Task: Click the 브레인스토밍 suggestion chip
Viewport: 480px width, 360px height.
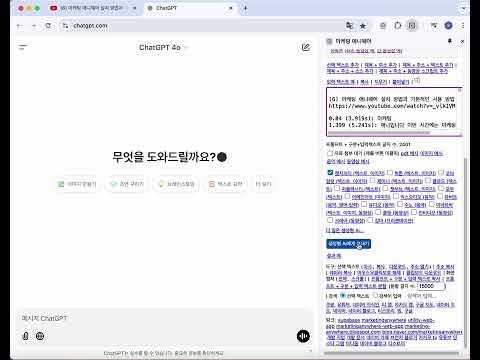Action: [x=176, y=184]
